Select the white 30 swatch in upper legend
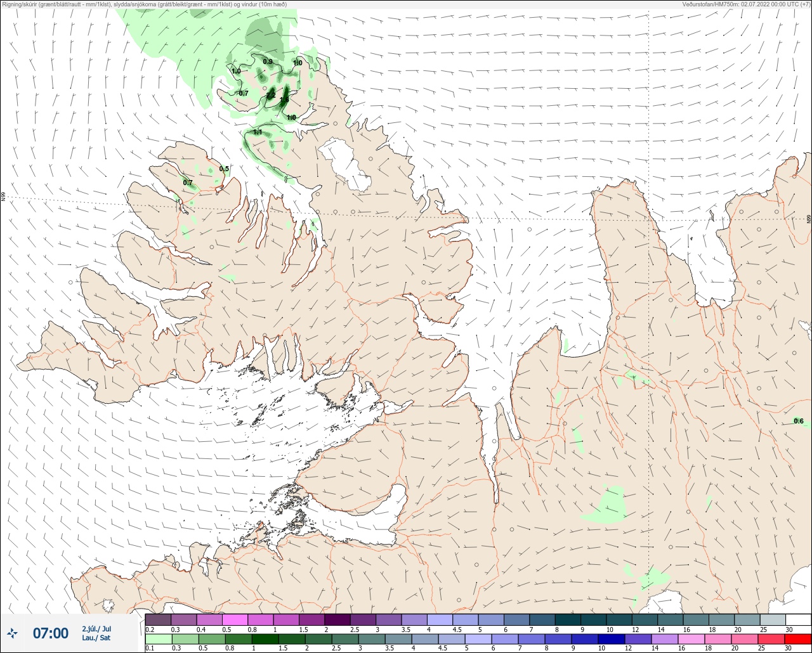Screen dimensions: 812x653 [x=798, y=619]
